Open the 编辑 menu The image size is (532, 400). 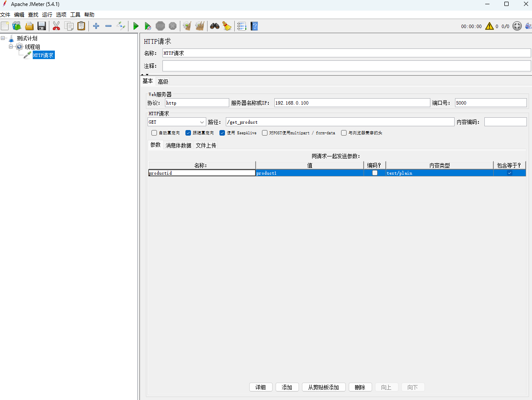pyautogui.click(x=19, y=15)
